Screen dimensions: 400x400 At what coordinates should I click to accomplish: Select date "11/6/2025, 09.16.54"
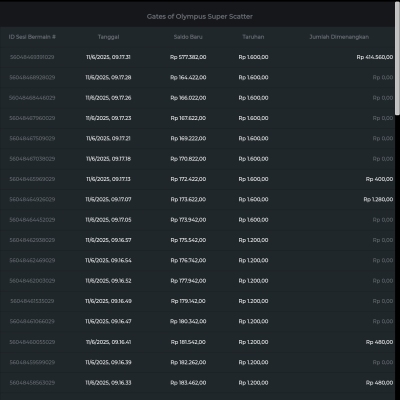108,261
